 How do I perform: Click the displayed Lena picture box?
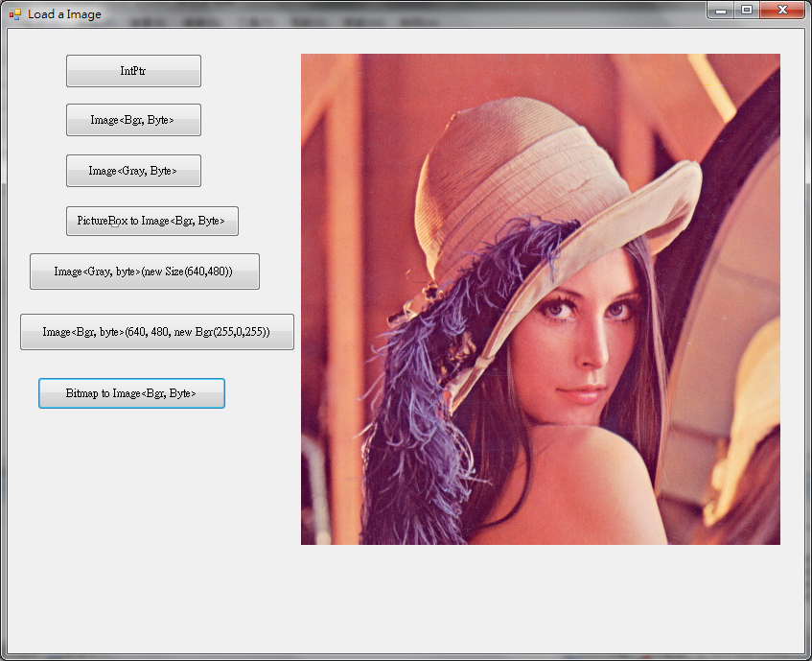point(541,299)
